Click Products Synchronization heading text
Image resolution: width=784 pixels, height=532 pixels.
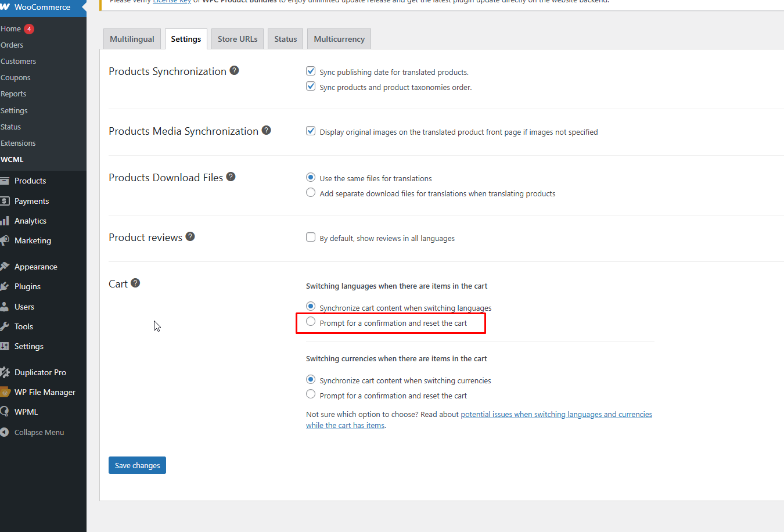167,71
